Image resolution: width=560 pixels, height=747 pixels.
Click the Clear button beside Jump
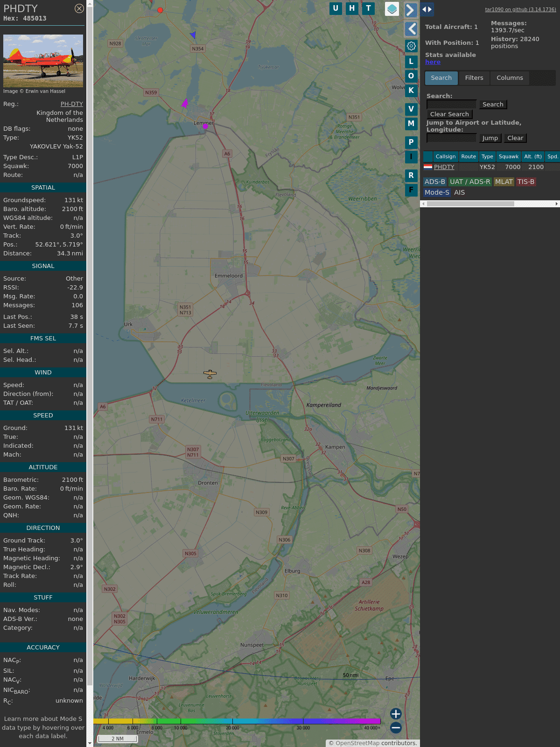tap(515, 138)
